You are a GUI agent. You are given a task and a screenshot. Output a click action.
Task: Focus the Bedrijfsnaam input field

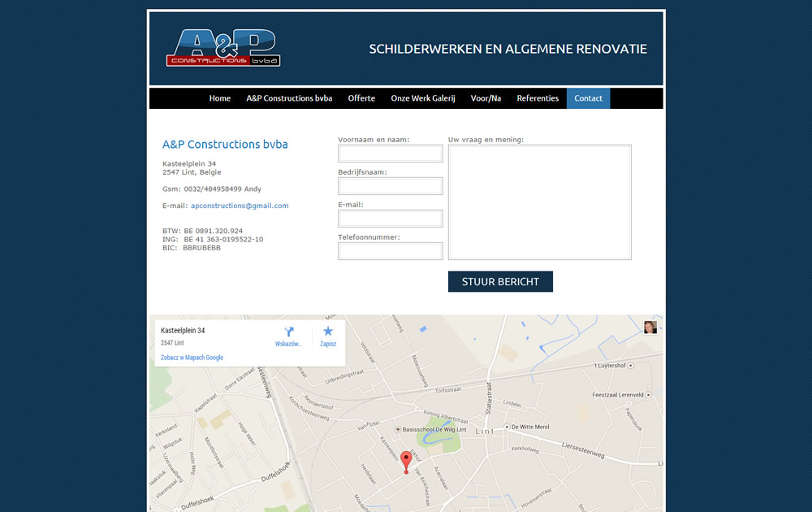point(391,186)
